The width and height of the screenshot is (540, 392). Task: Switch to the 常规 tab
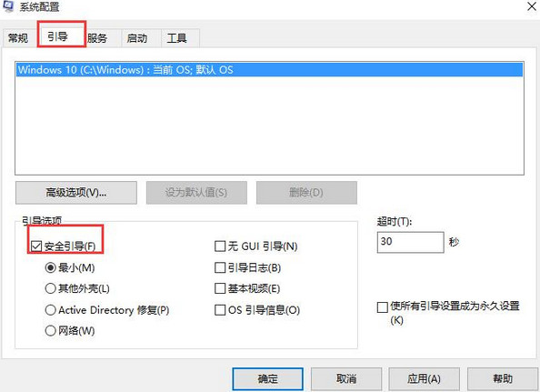click(18, 38)
